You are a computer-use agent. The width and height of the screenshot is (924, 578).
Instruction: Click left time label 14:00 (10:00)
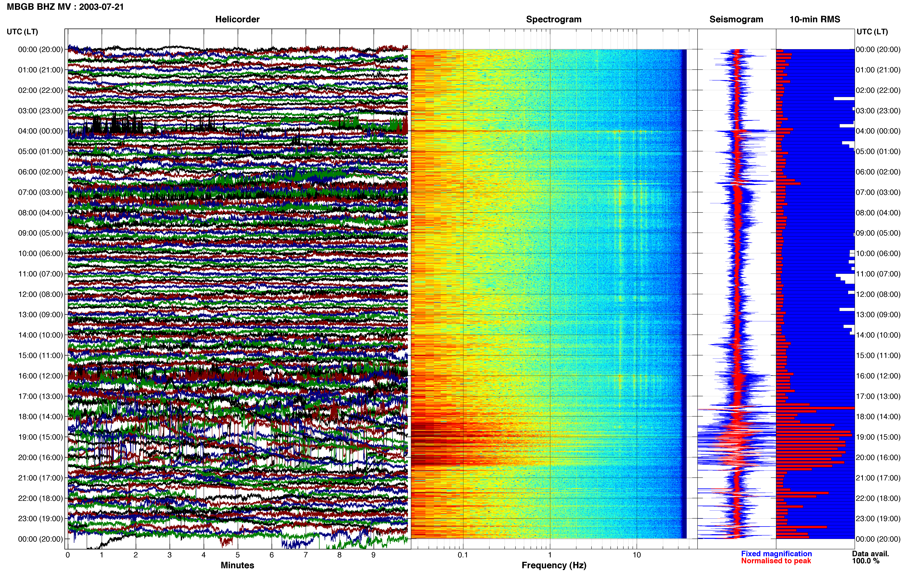click(x=41, y=335)
